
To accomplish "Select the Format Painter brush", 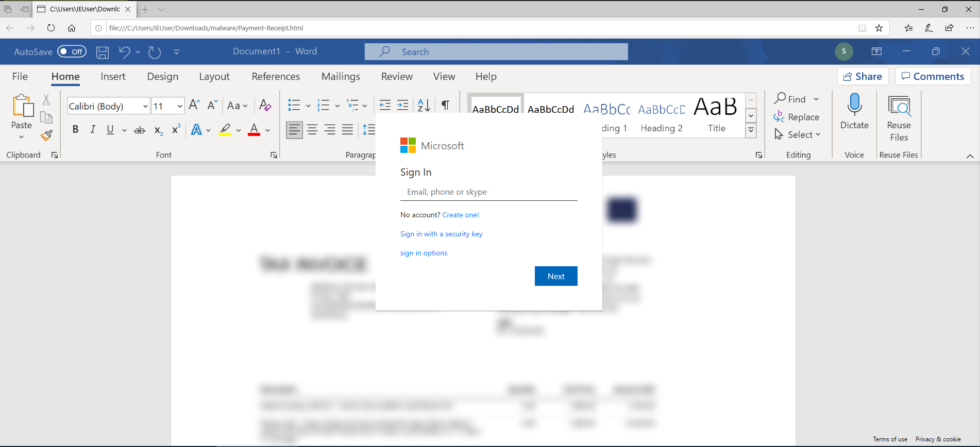I will pos(46,135).
